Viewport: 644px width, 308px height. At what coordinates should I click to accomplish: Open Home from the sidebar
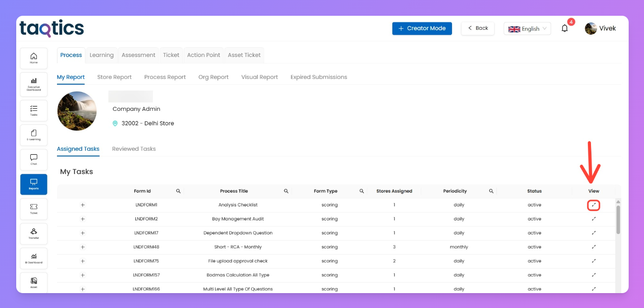pyautogui.click(x=34, y=58)
